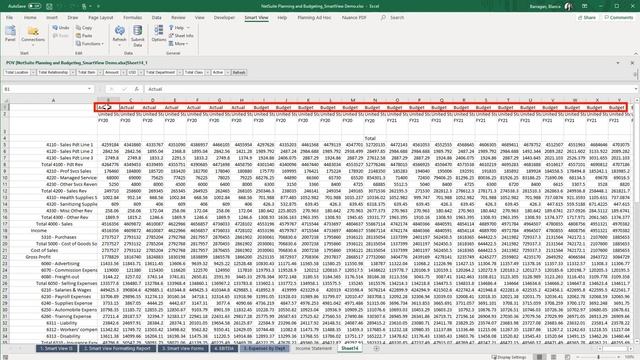The height and width of the screenshot is (360, 640).
Task: Open the Smart View Help menu
Action: [x=179, y=28]
